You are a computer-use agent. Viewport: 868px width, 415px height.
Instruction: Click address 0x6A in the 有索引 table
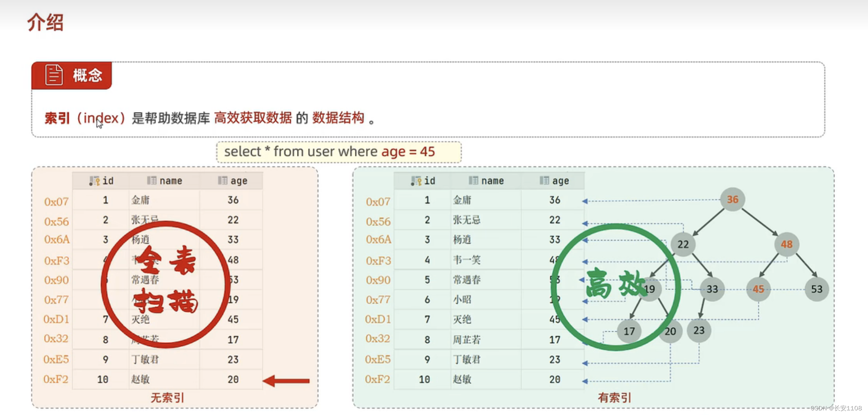click(x=378, y=239)
